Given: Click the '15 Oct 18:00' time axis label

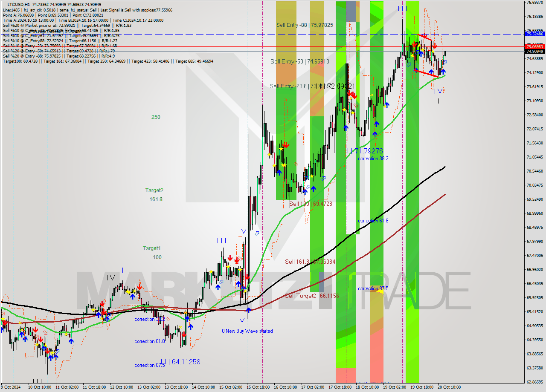Looking at the screenshot, I should click(x=258, y=387).
